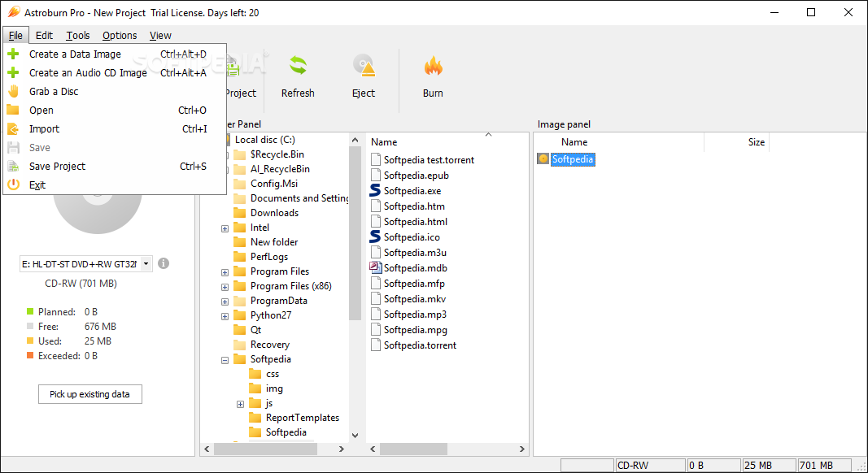
Task: Click the ReportTemplates folder icon
Action: coord(255,419)
